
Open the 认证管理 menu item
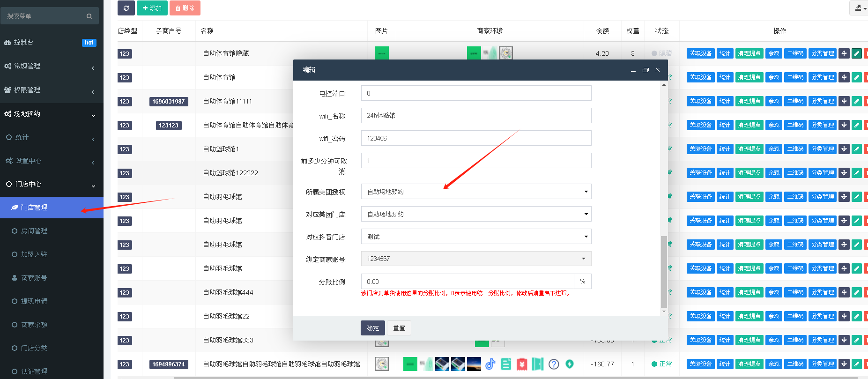(x=52, y=372)
